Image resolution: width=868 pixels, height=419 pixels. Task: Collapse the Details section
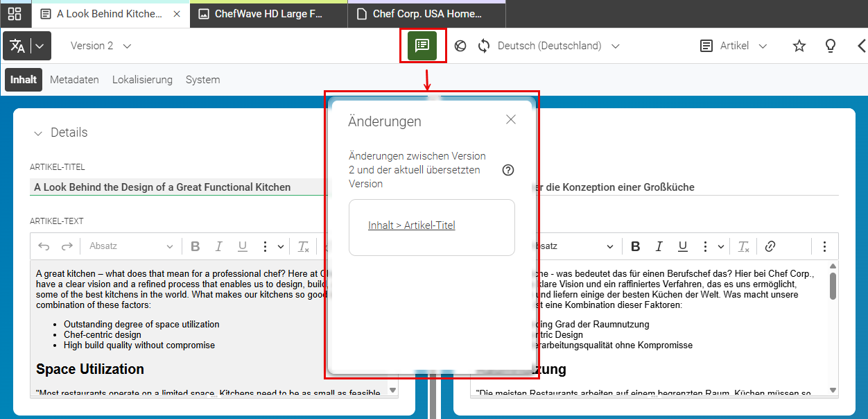(x=37, y=132)
